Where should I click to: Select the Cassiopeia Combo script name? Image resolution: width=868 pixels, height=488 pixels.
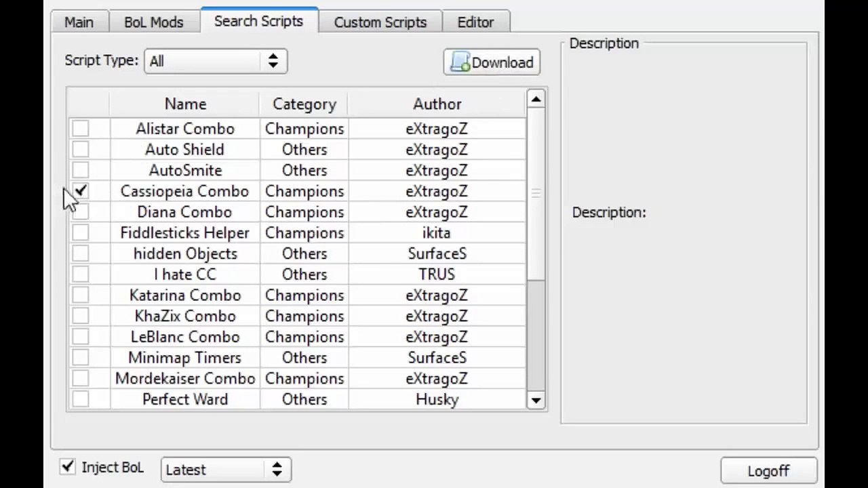[x=184, y=191]
